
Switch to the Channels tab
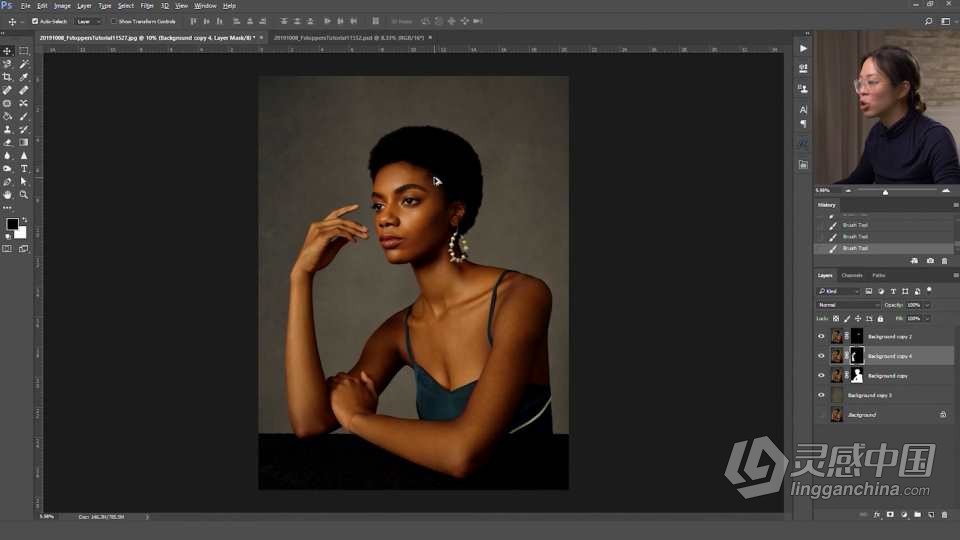pyautogui.click(x=852, y=276)
